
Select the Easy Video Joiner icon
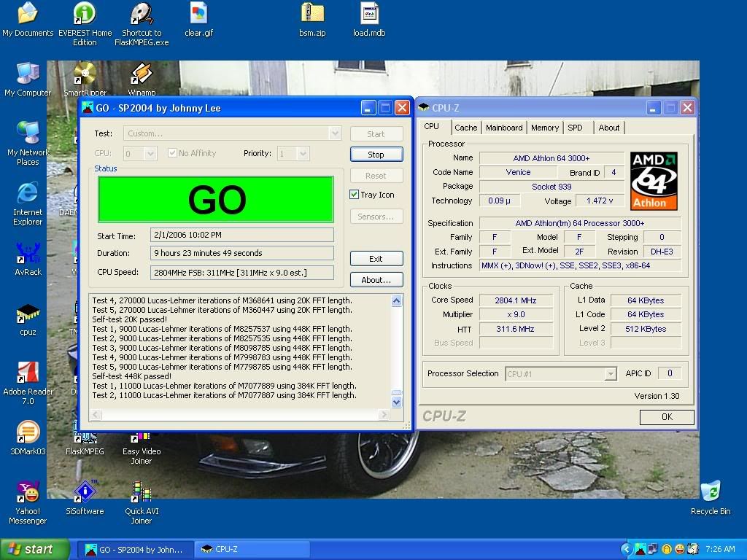142,448
